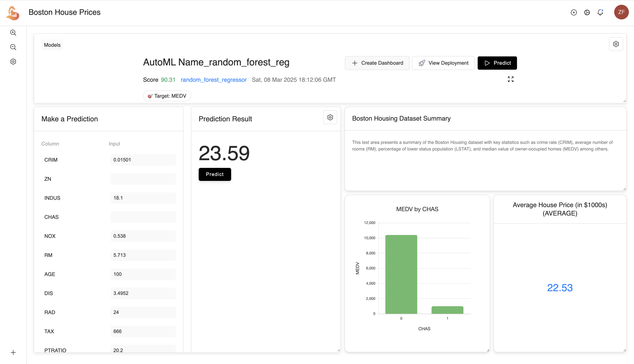This screenshot has width=634, height=364.
Task: Click the AutoML Name_random_forest_reg heading
Action: (x=216, y=62)
